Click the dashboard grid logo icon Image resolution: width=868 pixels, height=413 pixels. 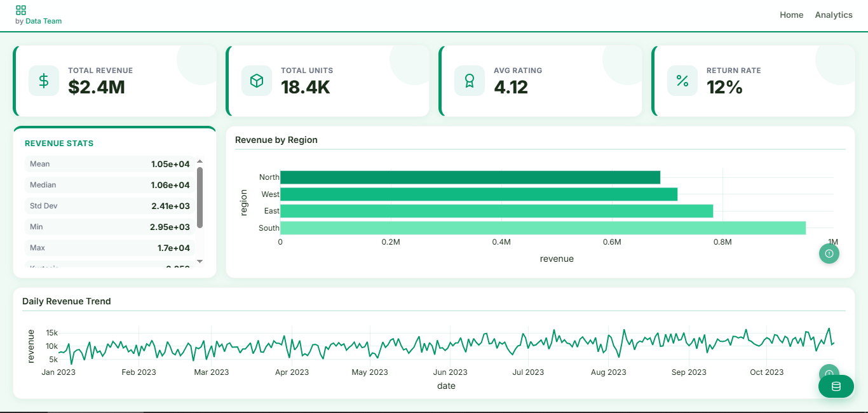point(21,10)
